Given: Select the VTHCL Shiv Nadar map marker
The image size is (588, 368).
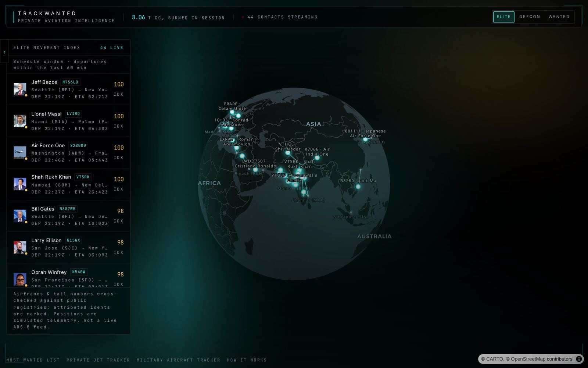Looking at the screenshot, I should pos(288,153).
